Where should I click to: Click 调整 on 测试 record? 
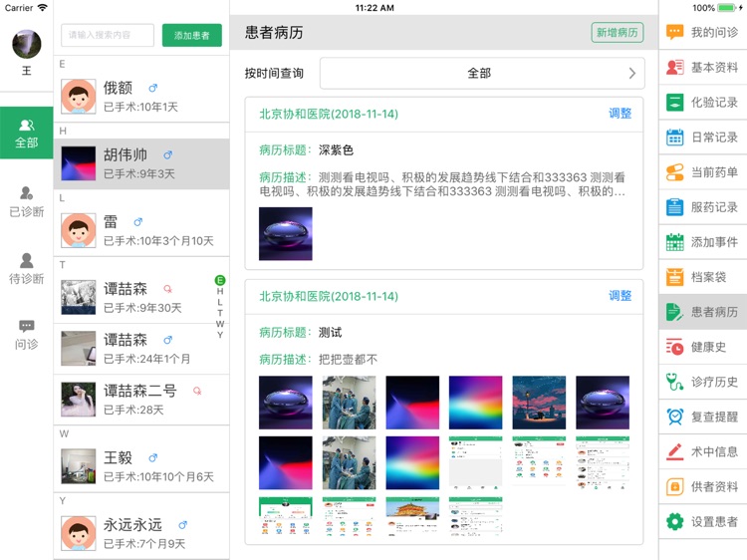[x=620, y=296]
